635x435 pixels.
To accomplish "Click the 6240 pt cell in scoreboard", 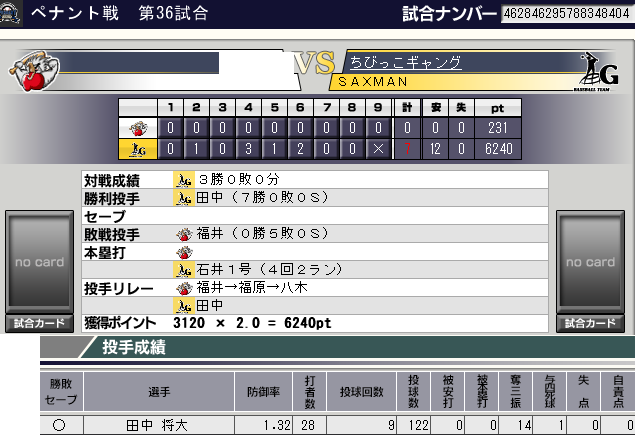I will 499,149.
